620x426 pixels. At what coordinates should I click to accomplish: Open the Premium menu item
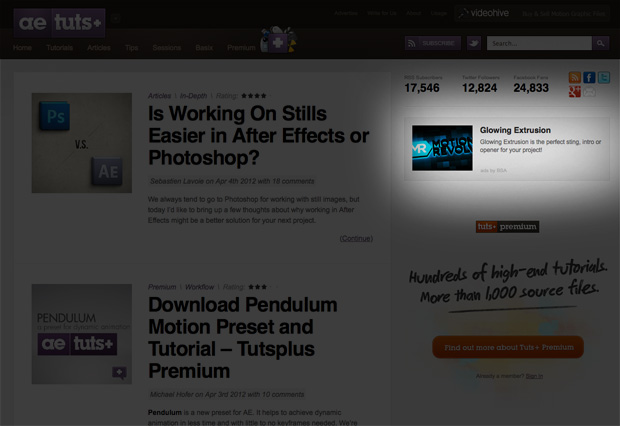point(241,48)
